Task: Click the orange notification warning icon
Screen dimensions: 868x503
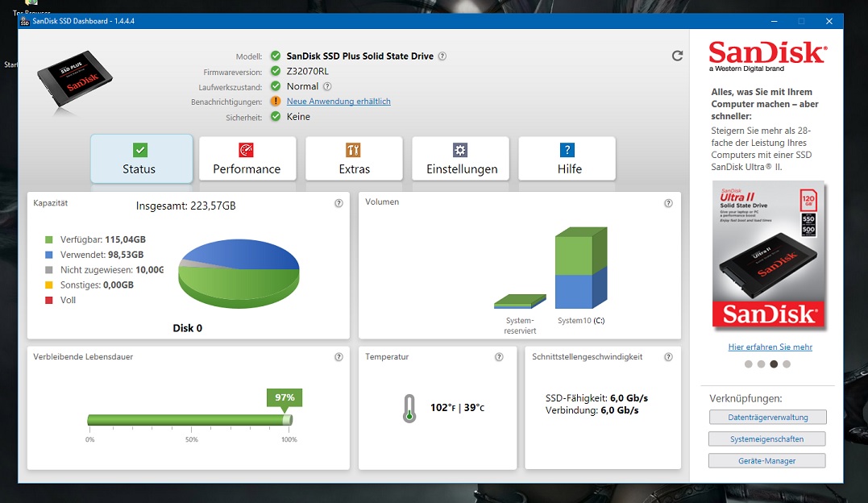Action: [275, 102]
